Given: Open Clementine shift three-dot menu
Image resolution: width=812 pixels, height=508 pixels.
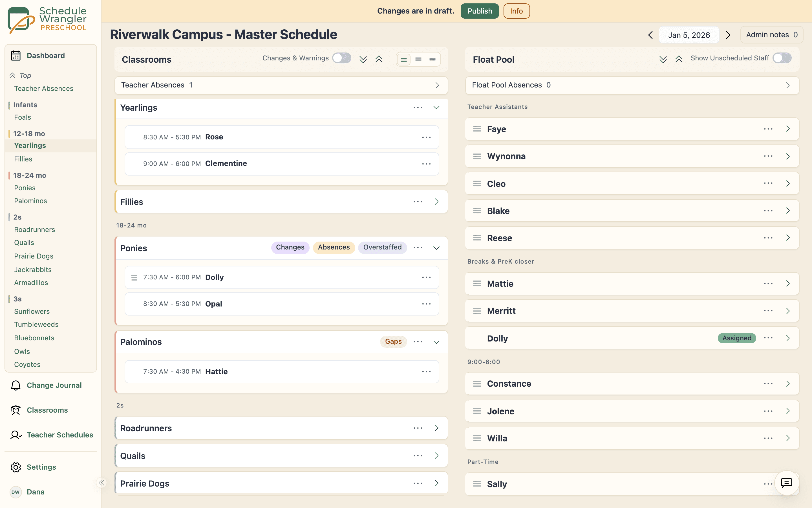Looking at the screenshot, I should pyautogui.click(x=427, y=164).
